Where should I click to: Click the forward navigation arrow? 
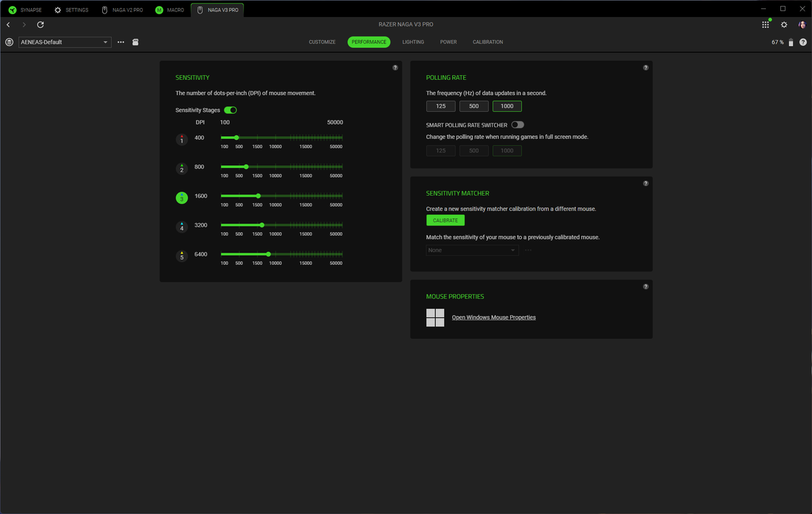tap(24, 24)
